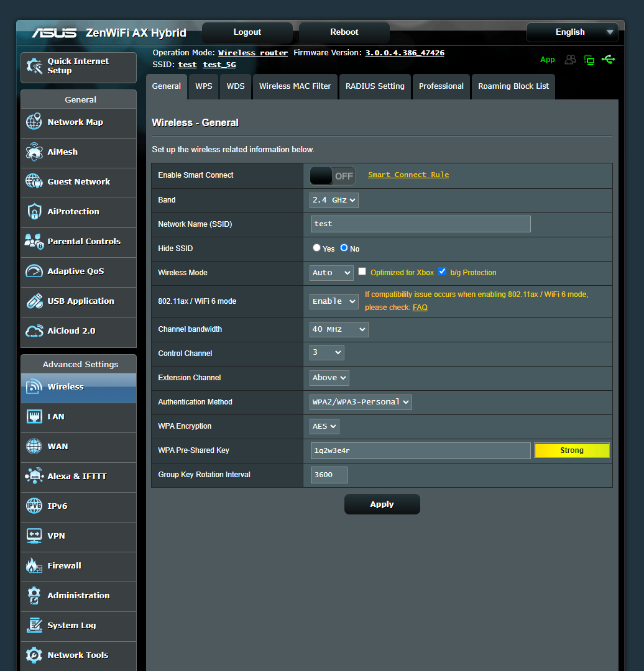644x671 pixels.
Task: Toggle the Enable Smart Connect switch
Action: click(332, 175)
